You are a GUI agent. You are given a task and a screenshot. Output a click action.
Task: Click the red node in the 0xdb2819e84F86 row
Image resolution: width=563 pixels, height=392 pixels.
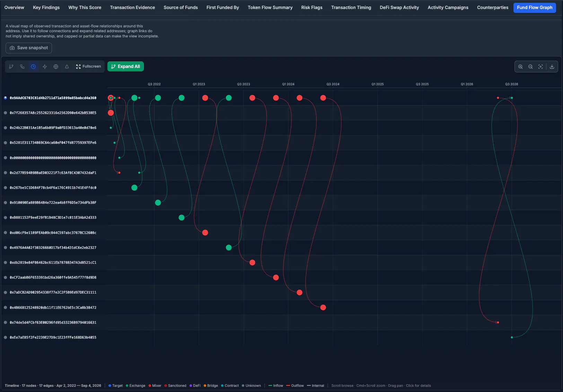252,262
